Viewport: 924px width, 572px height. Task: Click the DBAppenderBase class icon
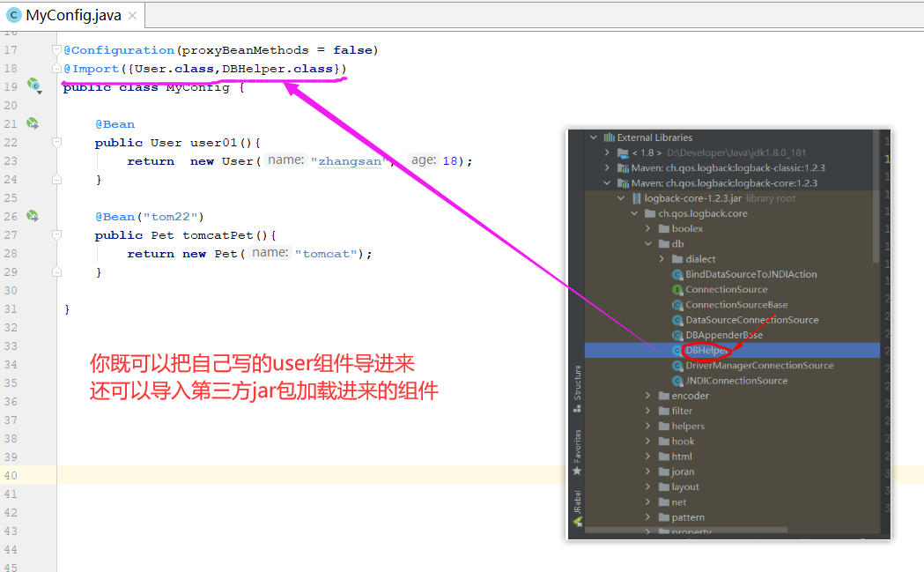coord(676,335)
